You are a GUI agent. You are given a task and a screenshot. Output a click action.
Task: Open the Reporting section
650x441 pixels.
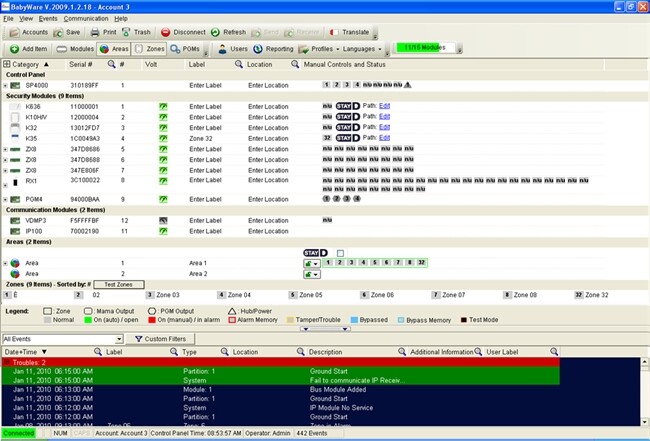[274, 48]
